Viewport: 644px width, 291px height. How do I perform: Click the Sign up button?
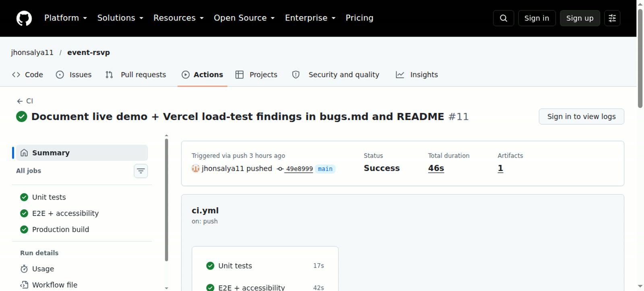tap(580, 18)
